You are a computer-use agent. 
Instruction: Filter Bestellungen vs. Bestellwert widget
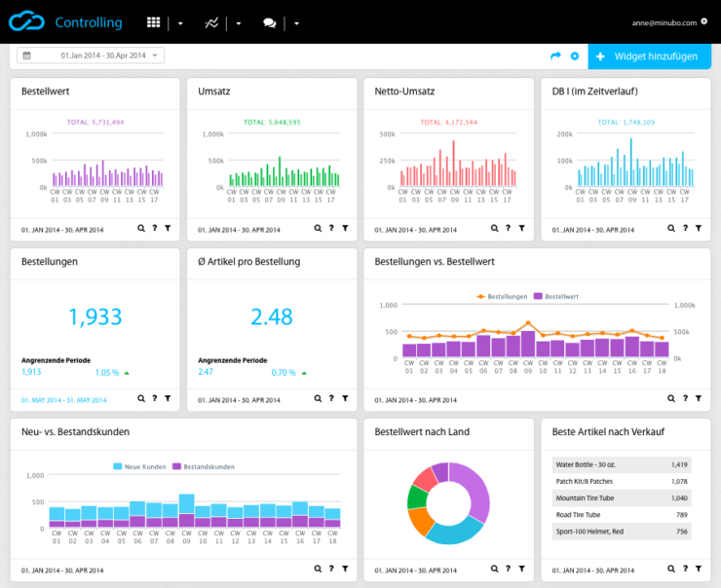pos(699,398)
